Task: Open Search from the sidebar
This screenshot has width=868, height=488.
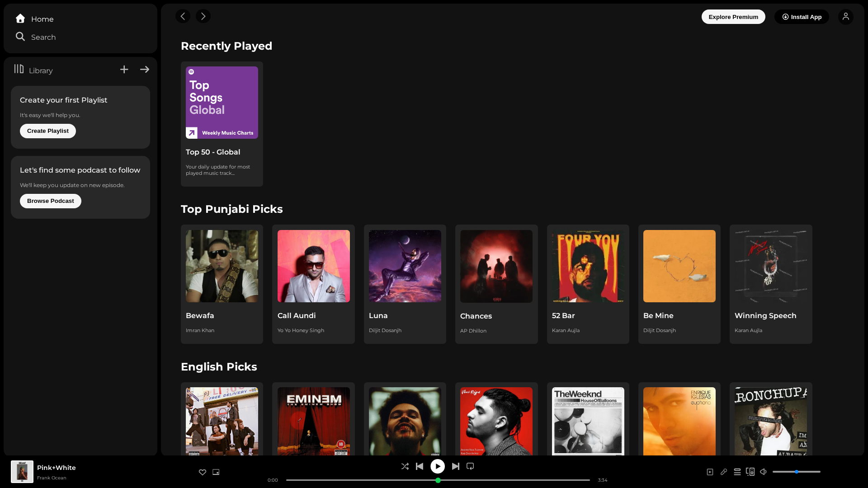Action: (x=36, y=37)
